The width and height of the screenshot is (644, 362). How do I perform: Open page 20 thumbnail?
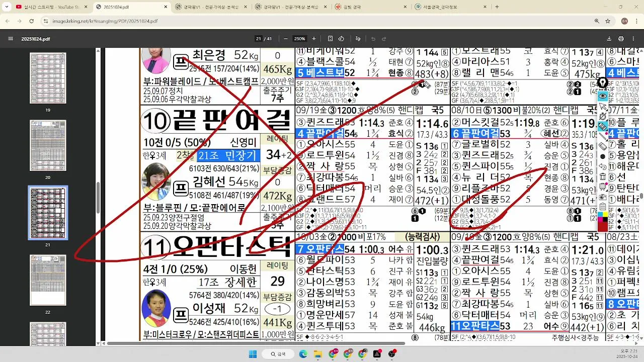tap(48, 145)
